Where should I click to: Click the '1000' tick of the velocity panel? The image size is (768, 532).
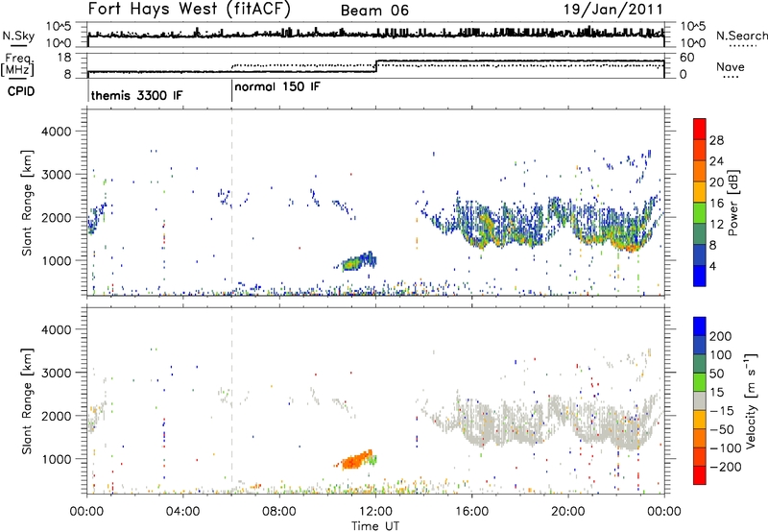pyautogui.click(x=56, y=459)
